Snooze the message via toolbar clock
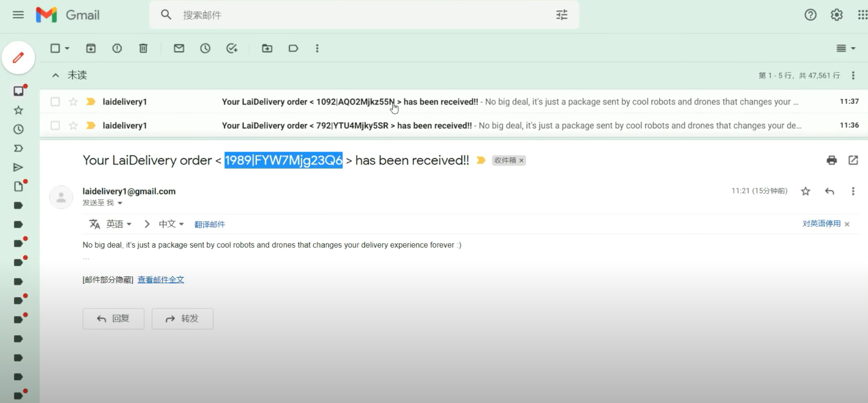Image resolution: width=868 pixels, height=403 pixels. (x=205, y=48)
